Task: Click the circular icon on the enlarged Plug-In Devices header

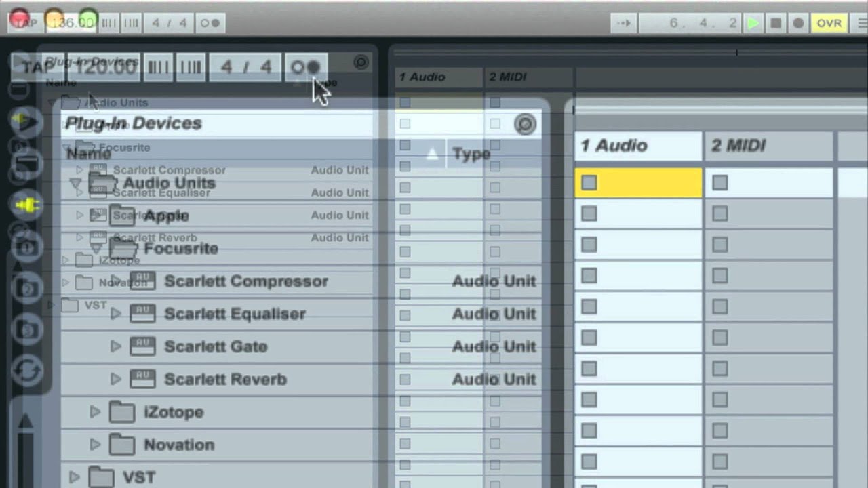Action: (x=525, y=124)
